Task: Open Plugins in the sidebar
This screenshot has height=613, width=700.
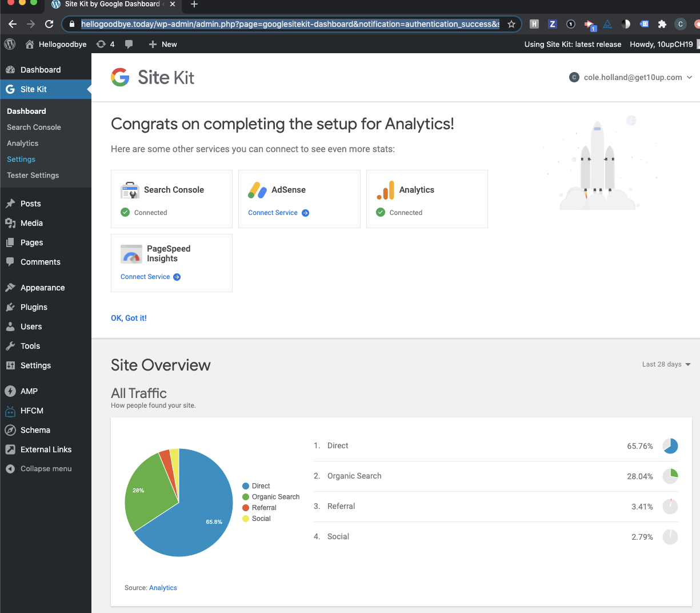Action: (46, 307)
